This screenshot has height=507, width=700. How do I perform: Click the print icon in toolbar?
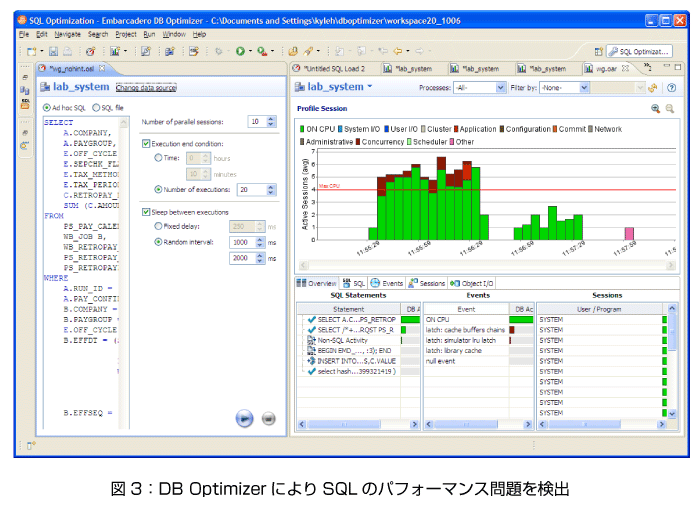tap(67, 51)
